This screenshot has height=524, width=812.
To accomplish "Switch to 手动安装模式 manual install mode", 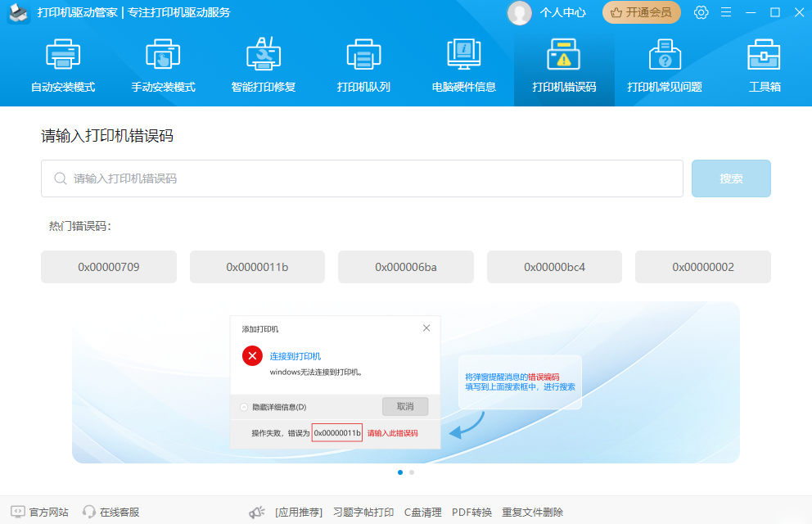I will pos(163,65).
